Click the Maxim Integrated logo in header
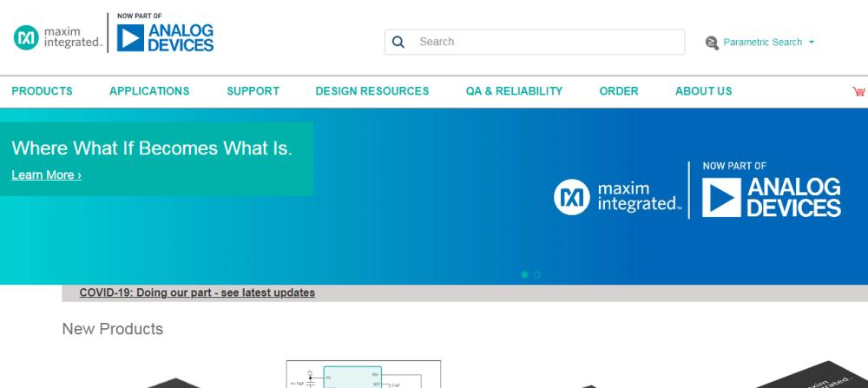 [x=57, y=37]
